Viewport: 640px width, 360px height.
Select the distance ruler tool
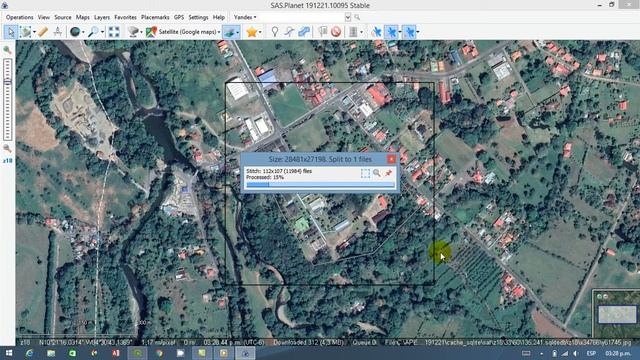[43, 31]
